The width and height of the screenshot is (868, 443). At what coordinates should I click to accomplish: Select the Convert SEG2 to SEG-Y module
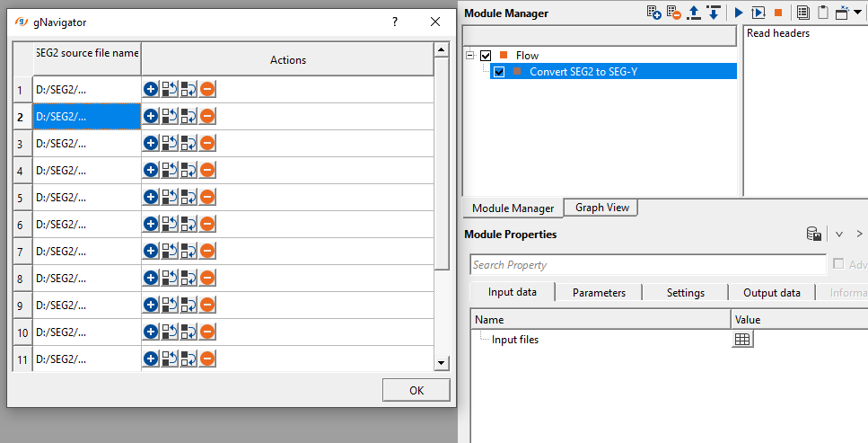coord(583,72)
